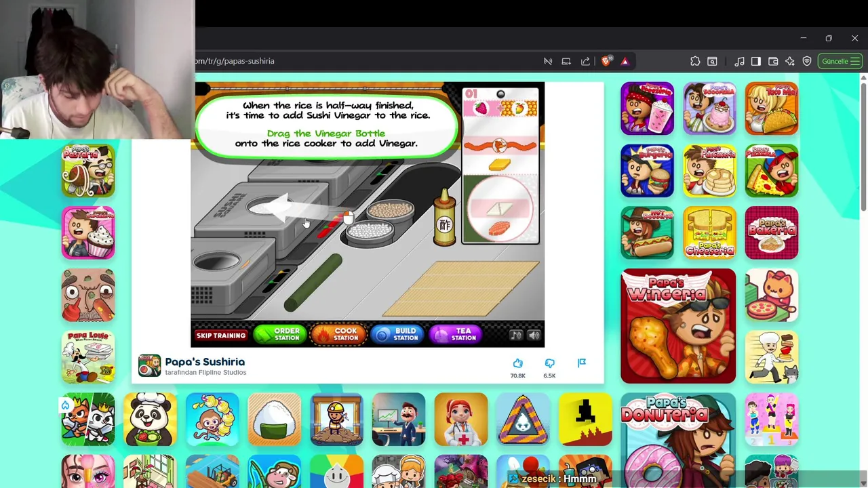Open the onigiri rice ball game thumbnail
Image resolution: width=868 pixels, height=488 pixels.
click(x=275, y=420)
